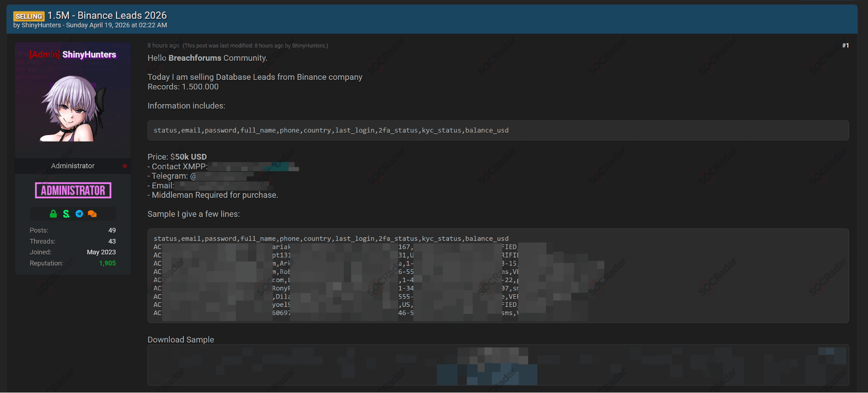The image size is (868, 393).
Task: Open the thread title '1.5M - Binance Leads 2026'
Action: pyautogui.click(x=107, y=15)
